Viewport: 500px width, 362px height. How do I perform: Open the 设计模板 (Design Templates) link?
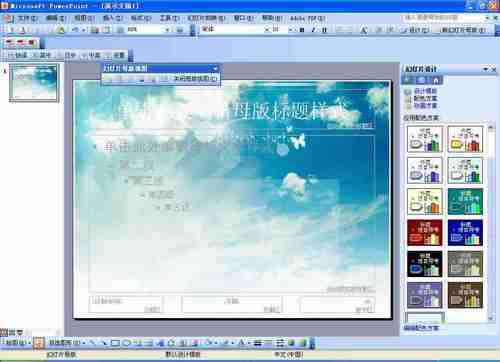[425, 91]
